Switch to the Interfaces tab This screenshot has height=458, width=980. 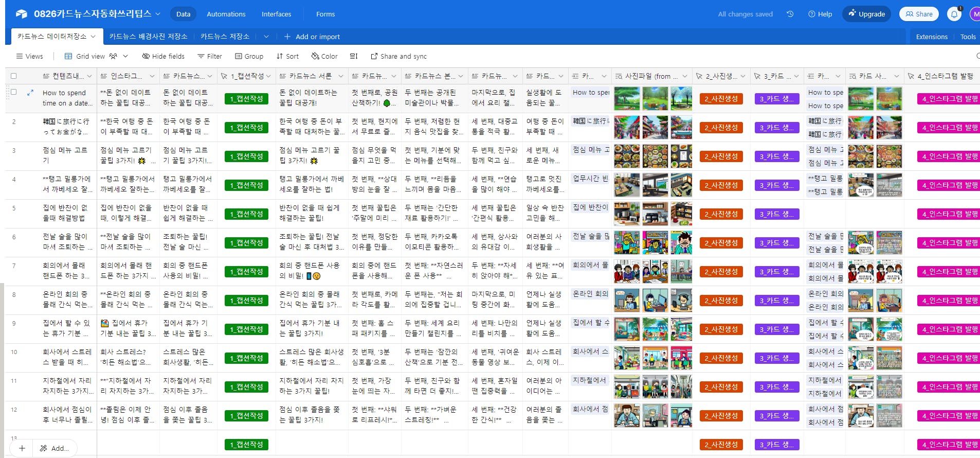[x=277, y=14]
